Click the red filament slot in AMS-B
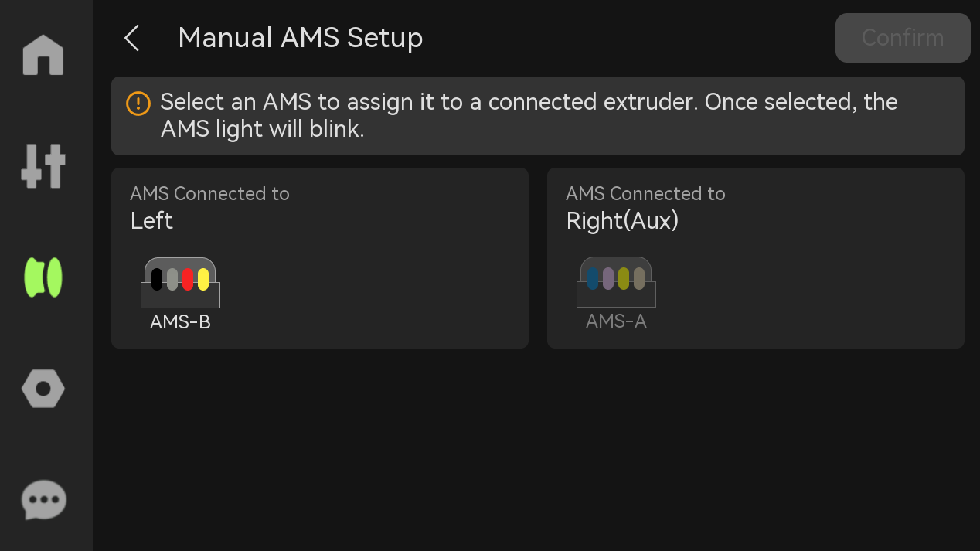The width and height of the screenshot is (980, 551). coord(188,279)
